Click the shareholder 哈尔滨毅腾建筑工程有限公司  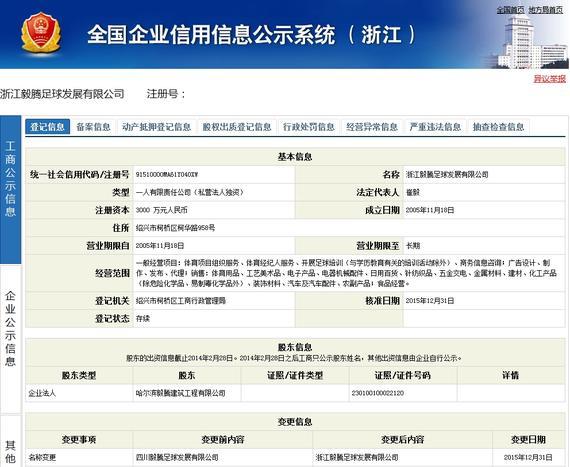[180, 393]
